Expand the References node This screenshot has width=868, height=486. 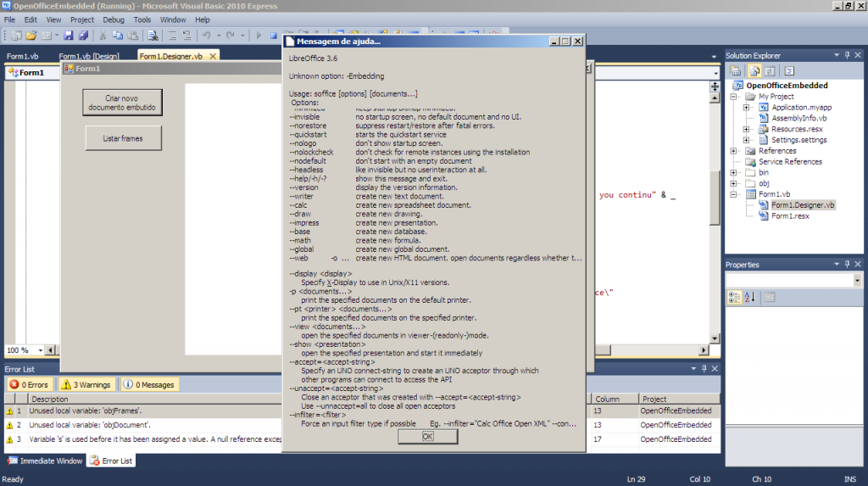coord(735,151)
